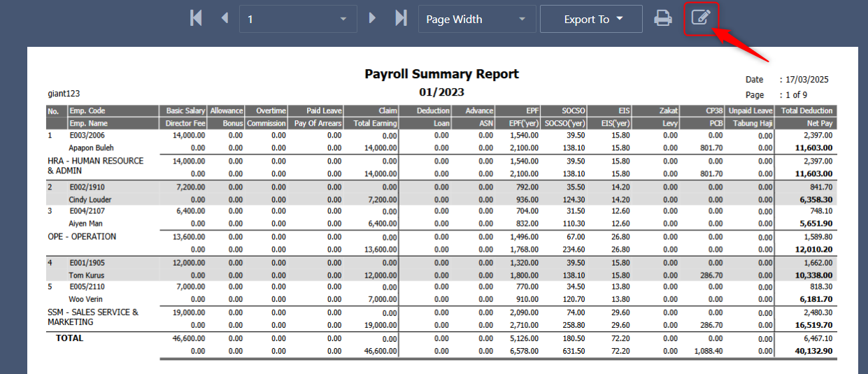Click employee name Cindy Louder
868x374 pixels.
[x=90, y=200]
